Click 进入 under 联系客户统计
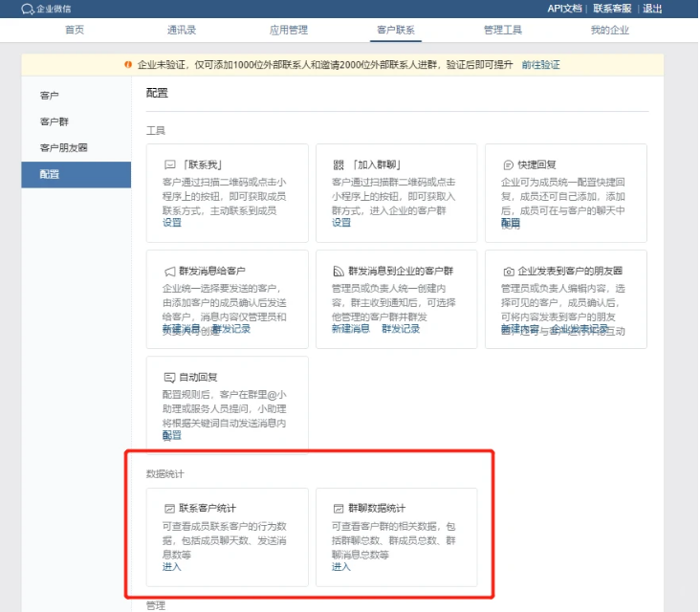The image size is (700, 612). pyautogui.click(x=171, y=567)
